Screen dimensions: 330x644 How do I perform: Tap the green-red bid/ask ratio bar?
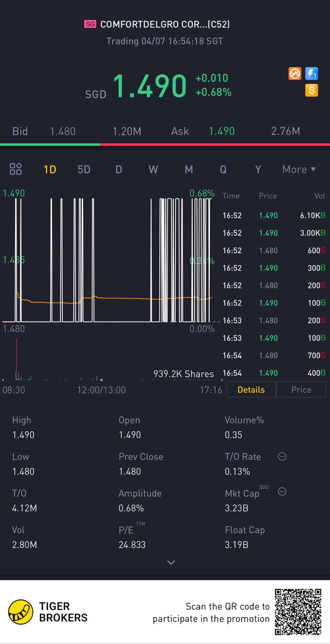point(165,144)
